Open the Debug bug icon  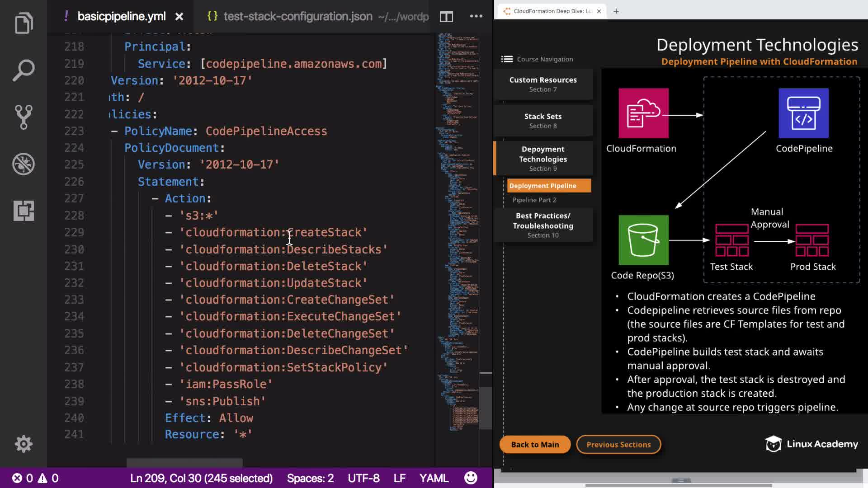pyautogui.click(x=24, y=164)
